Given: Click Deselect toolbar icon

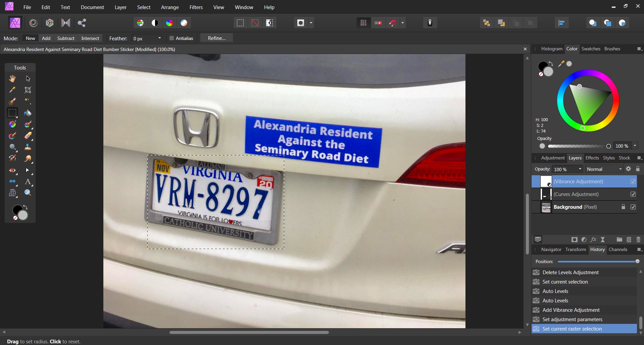Looking at the screenshot, I should 255,23.
